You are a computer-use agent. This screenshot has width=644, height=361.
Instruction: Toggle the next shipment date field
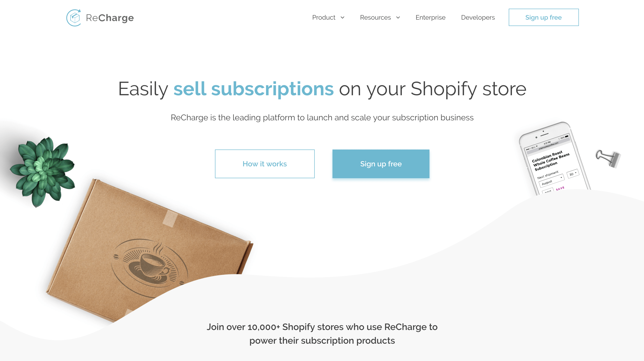[x=550, y=180]
